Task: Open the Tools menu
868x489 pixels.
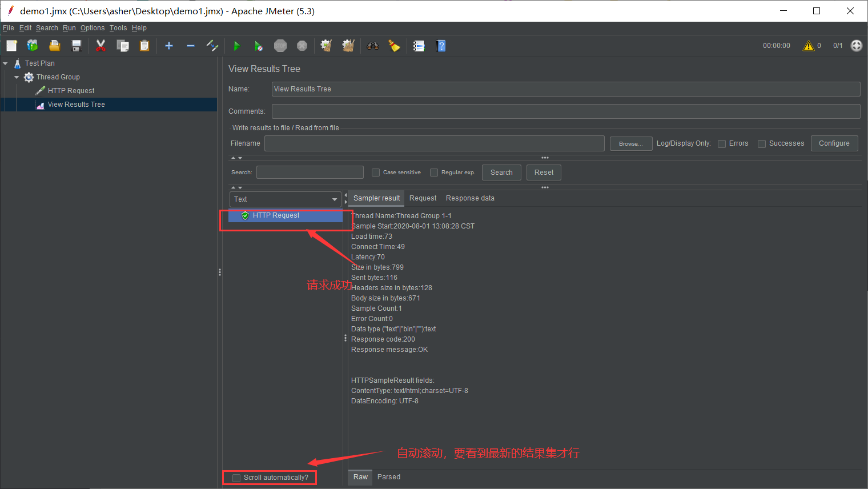Action: 118,28
